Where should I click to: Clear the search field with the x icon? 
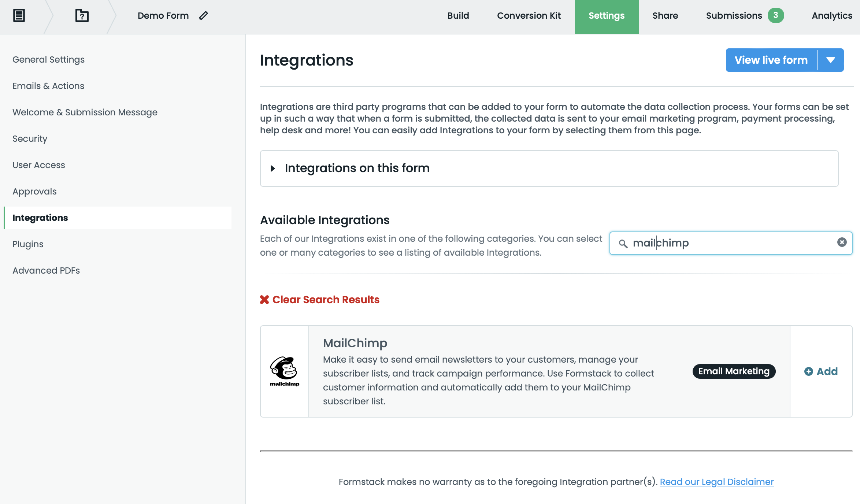pyautogui.click(x=842, y=242)
